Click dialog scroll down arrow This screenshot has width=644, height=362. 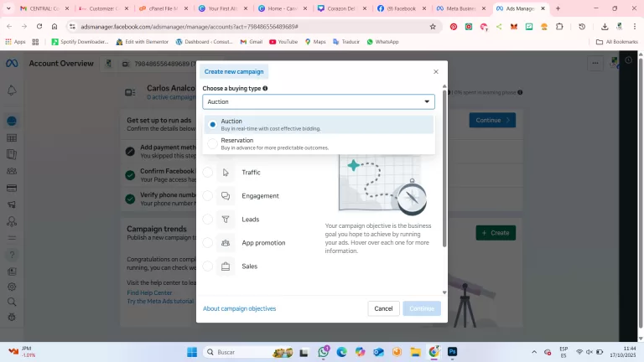click(444, 292)
